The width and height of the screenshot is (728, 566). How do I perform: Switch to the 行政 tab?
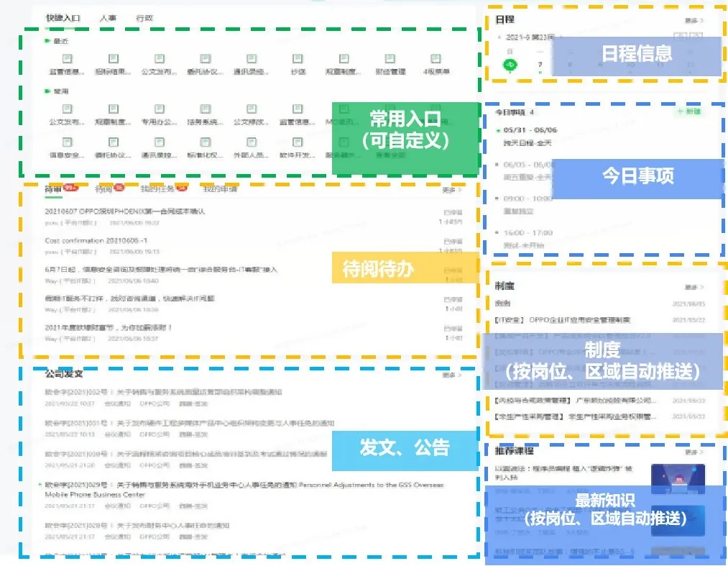144,18
